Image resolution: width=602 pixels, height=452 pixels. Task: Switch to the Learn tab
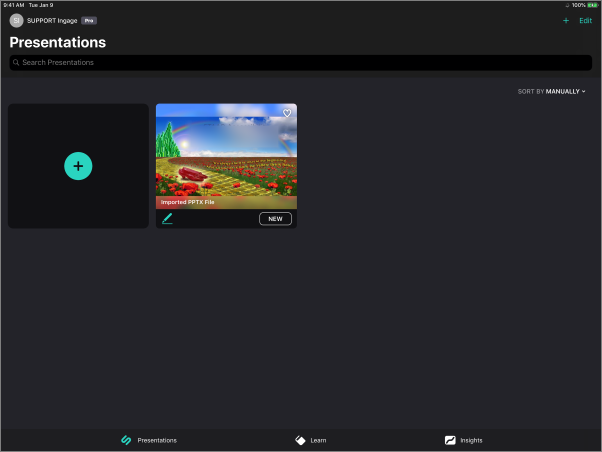click(x=311, y=440)
